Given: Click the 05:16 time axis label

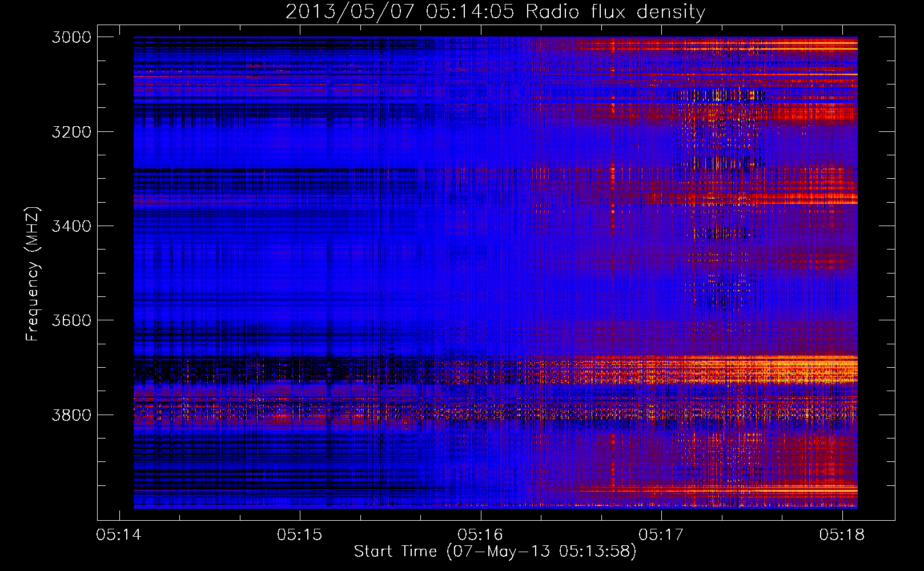Looking at the screenshot, I should click(480, 535).
